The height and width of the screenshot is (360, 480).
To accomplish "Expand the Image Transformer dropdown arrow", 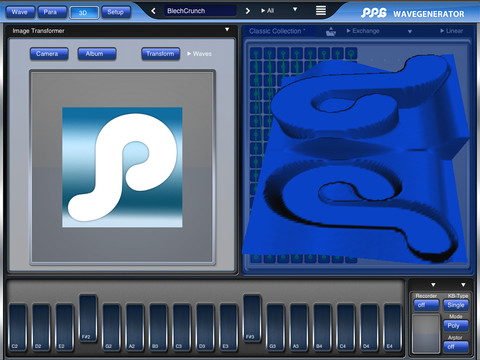I will pyautogui.click(x=227, y=30).
